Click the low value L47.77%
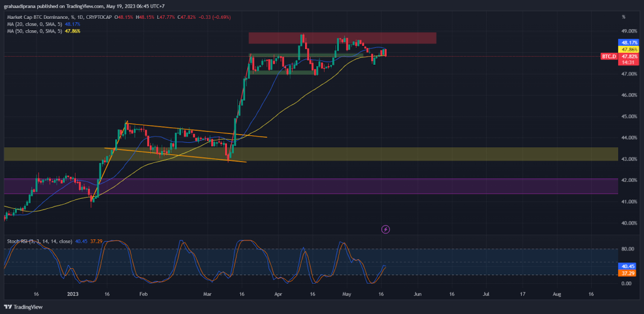 point(167,17)
